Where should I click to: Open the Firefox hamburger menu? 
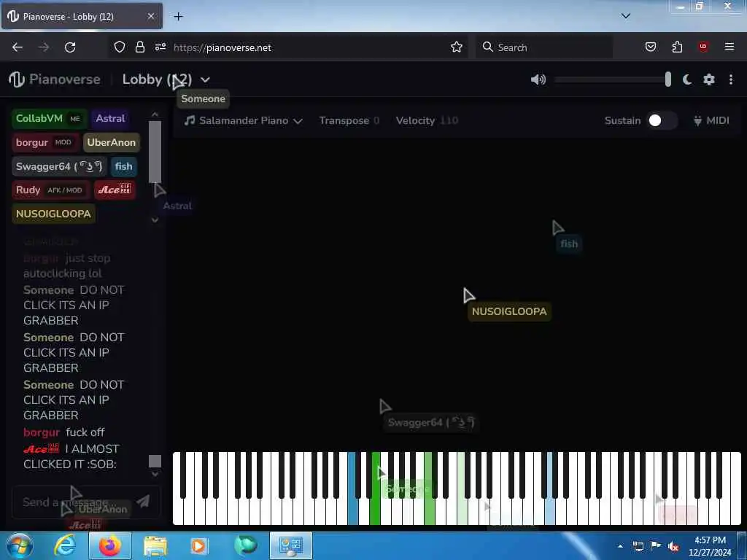729,47
